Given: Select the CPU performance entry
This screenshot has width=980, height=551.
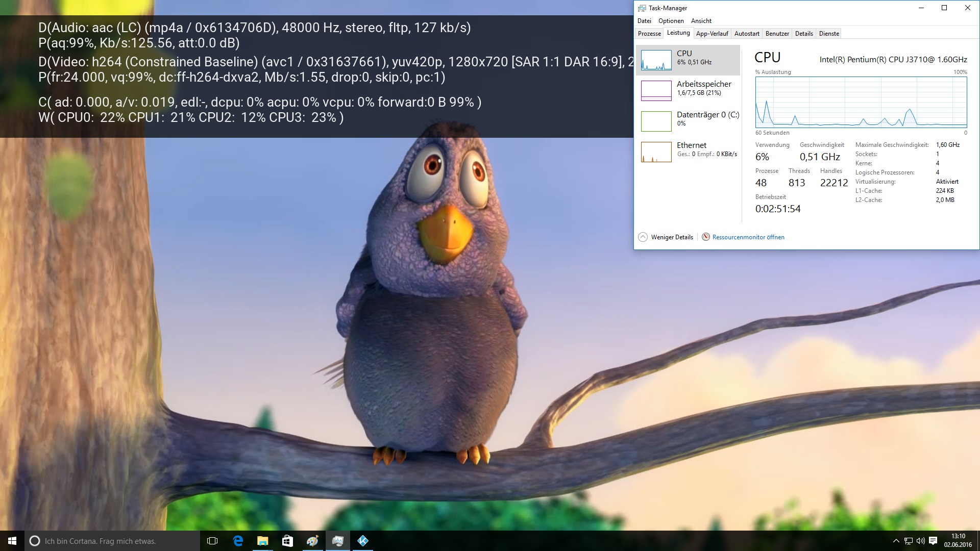Looking at the screenshot, I should coord(688,60).
